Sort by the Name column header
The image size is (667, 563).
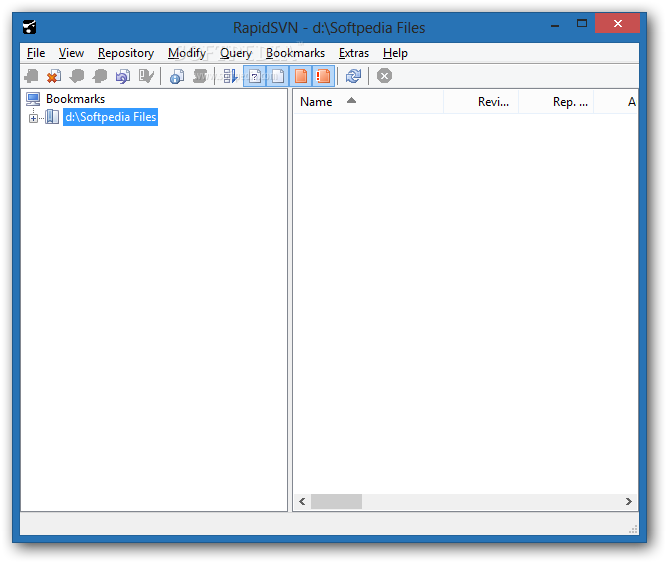[368, 102]
